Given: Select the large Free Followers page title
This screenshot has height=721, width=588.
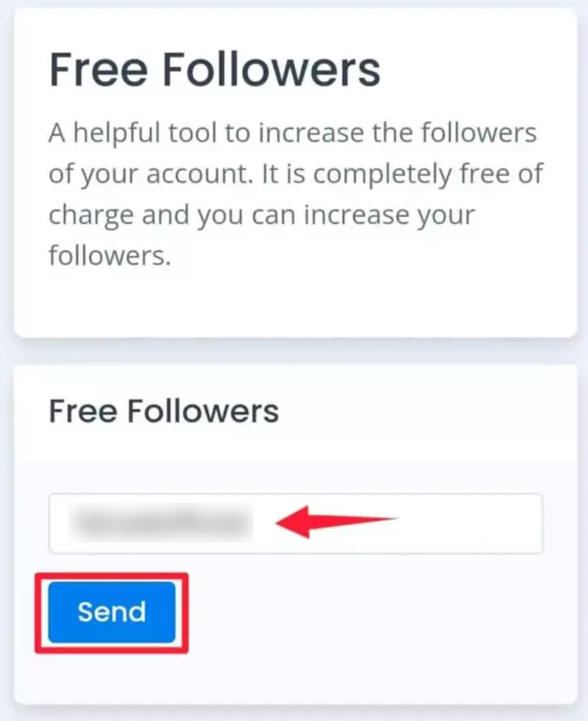Looking at the screenshot, I should coord(215,70).
